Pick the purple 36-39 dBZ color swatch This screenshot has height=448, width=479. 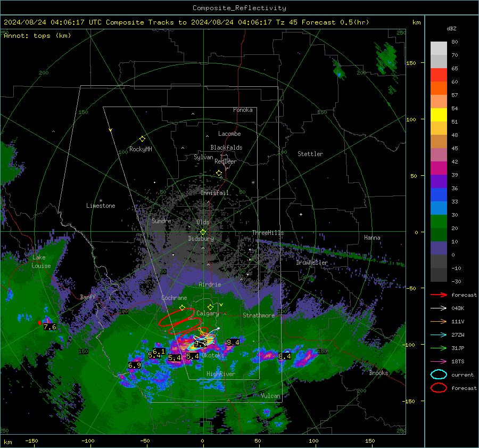[439, 181]
